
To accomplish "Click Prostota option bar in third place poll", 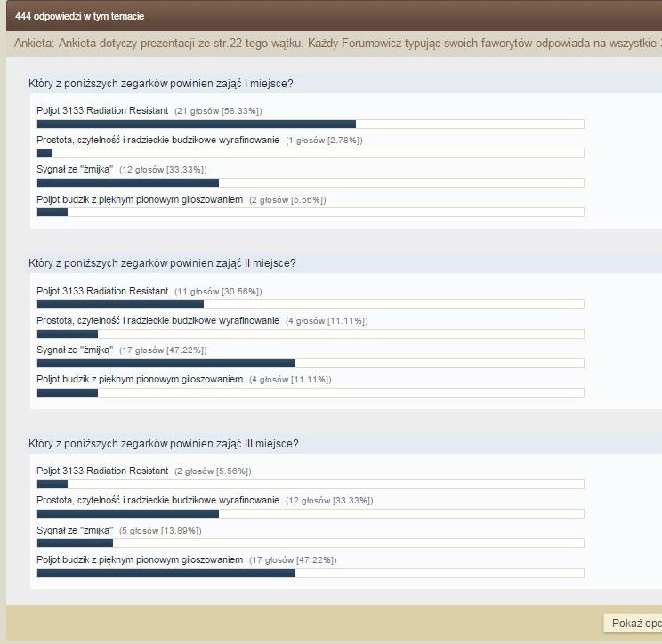I will click(x=127, y=513).
